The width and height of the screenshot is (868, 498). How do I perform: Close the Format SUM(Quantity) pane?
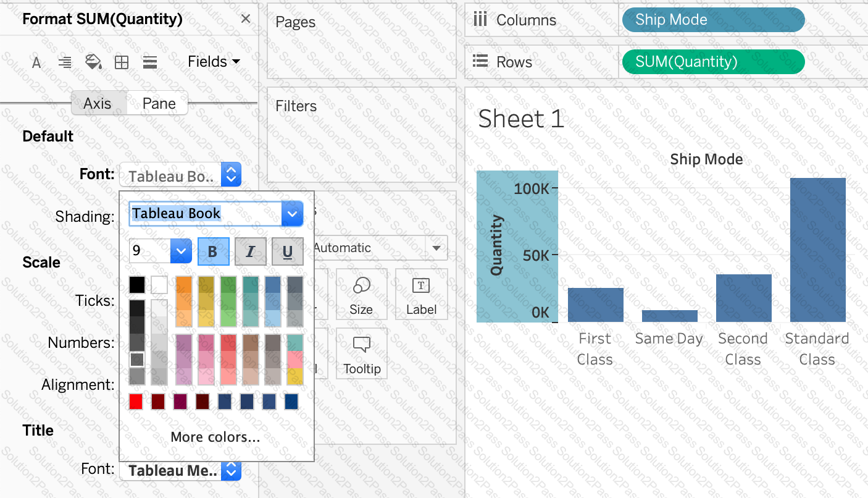(246, 19)
